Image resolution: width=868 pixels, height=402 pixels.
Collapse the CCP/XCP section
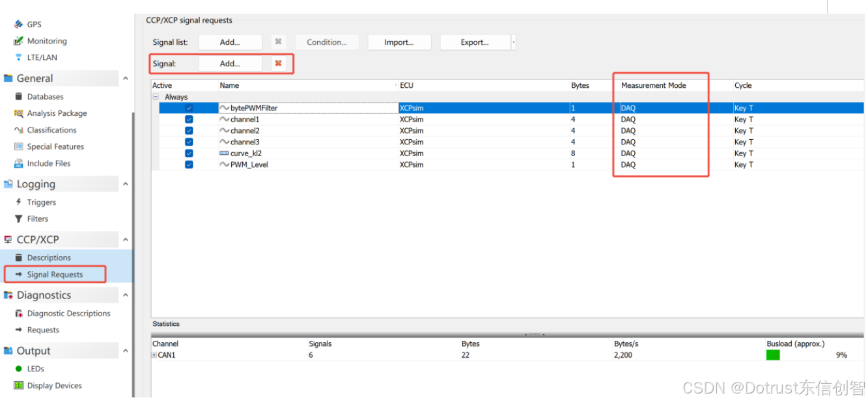[125, 239]
